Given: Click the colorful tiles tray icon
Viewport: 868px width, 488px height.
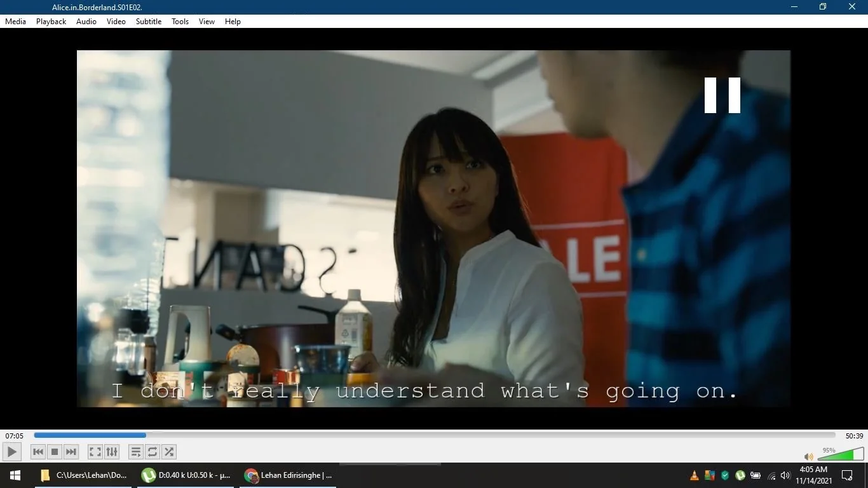Looking at the screenshot, I should [710, 475].
